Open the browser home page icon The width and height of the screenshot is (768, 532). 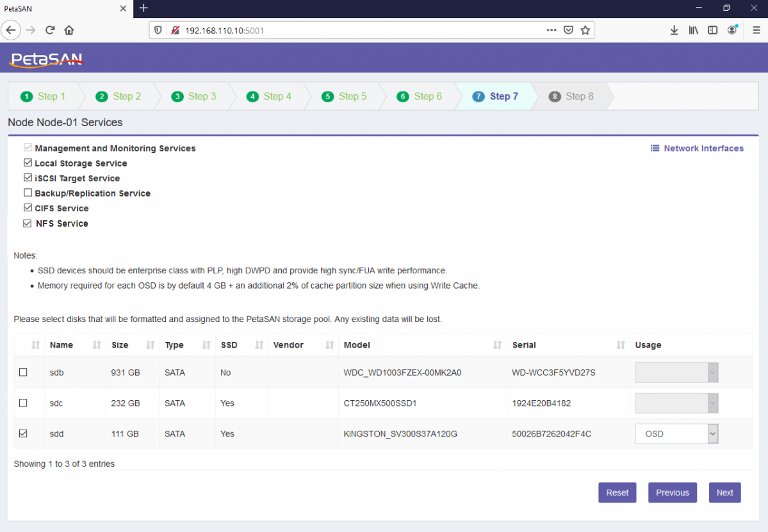(x=69, y=30)
